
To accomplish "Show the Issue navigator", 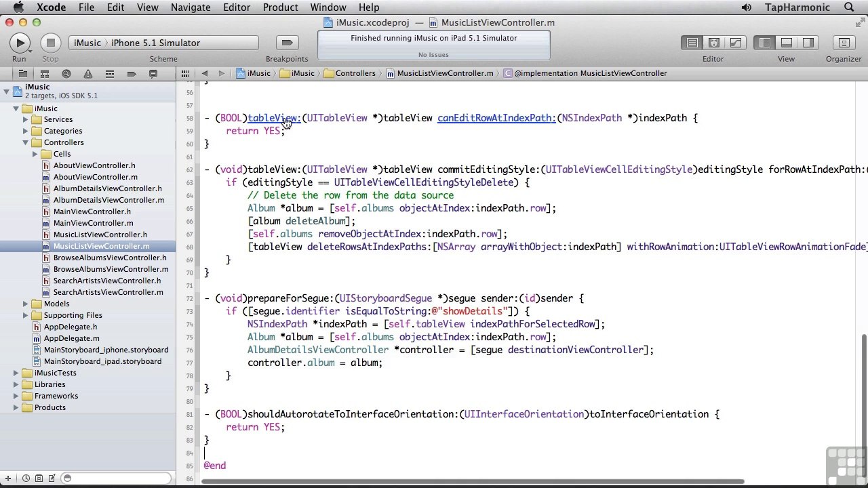I will (x=87, y=73).
